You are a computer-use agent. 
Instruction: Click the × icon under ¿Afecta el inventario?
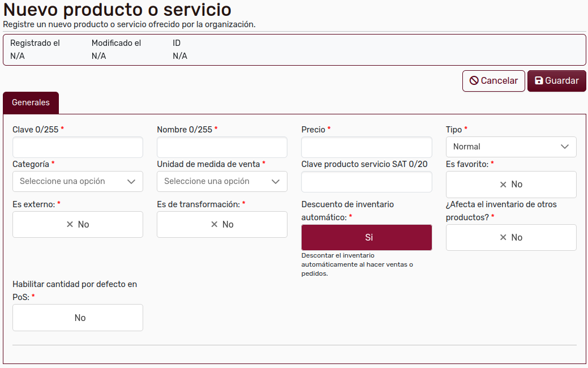[x=502, y=237]
